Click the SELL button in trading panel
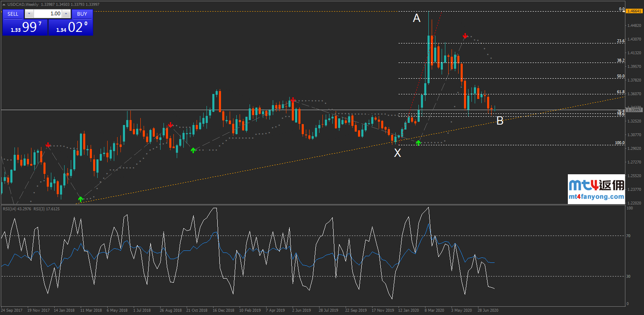644x315 pixels. (x=13, y=14)
